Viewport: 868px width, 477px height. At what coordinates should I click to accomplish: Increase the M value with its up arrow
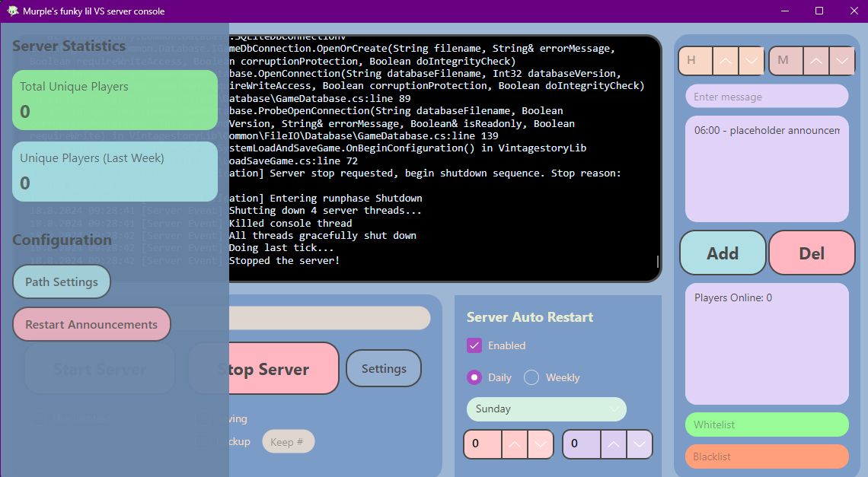click(x=816, y=60)
